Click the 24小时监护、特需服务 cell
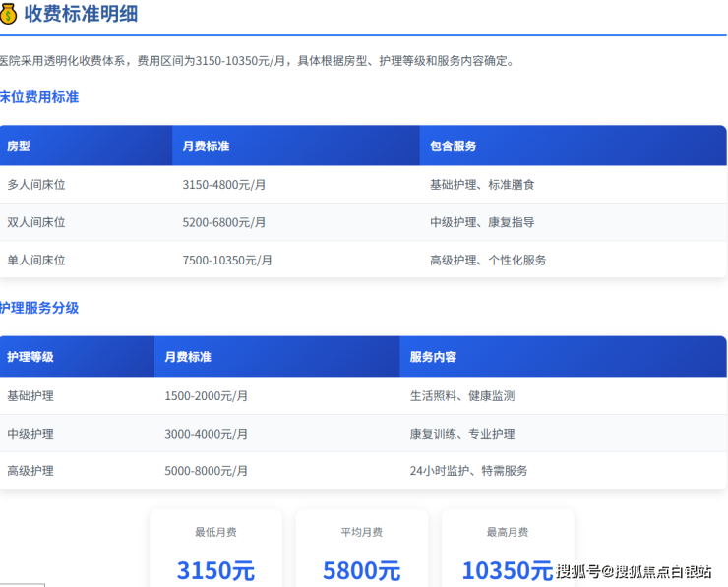This screenshot has width=728, height=587. tap(468, 470)
